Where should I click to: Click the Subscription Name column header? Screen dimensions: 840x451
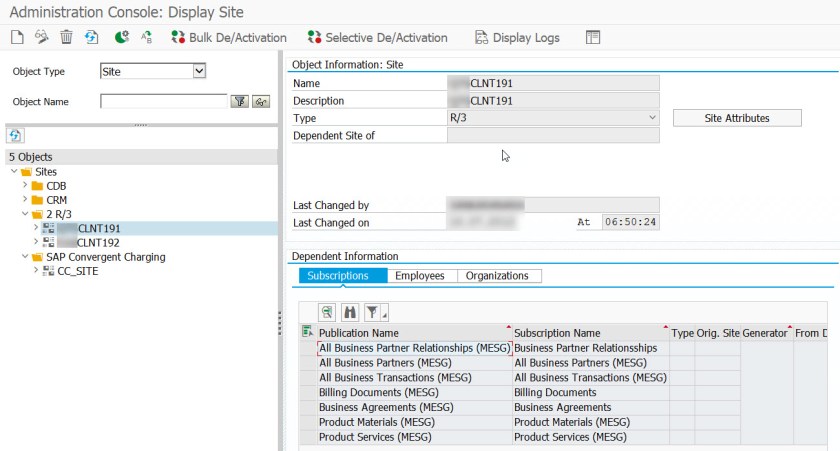tap(590, 333)
